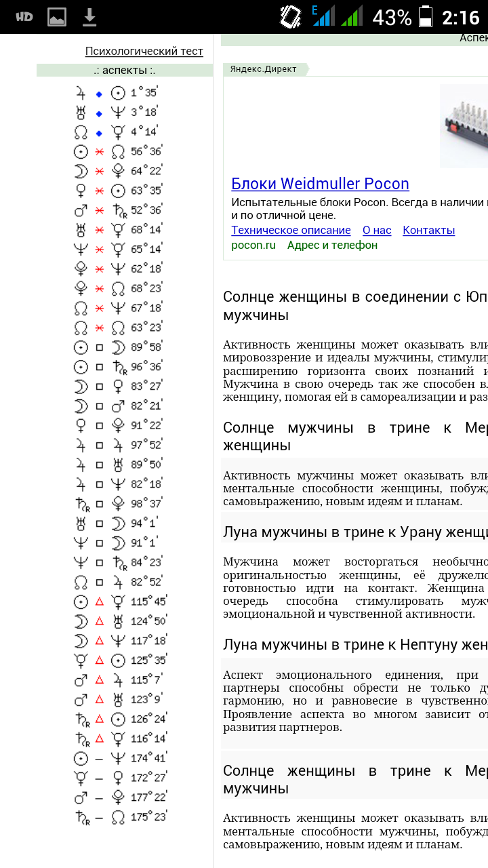Open Техническое описание link
This screenshot has height=868, width=488.
(291, 231)
